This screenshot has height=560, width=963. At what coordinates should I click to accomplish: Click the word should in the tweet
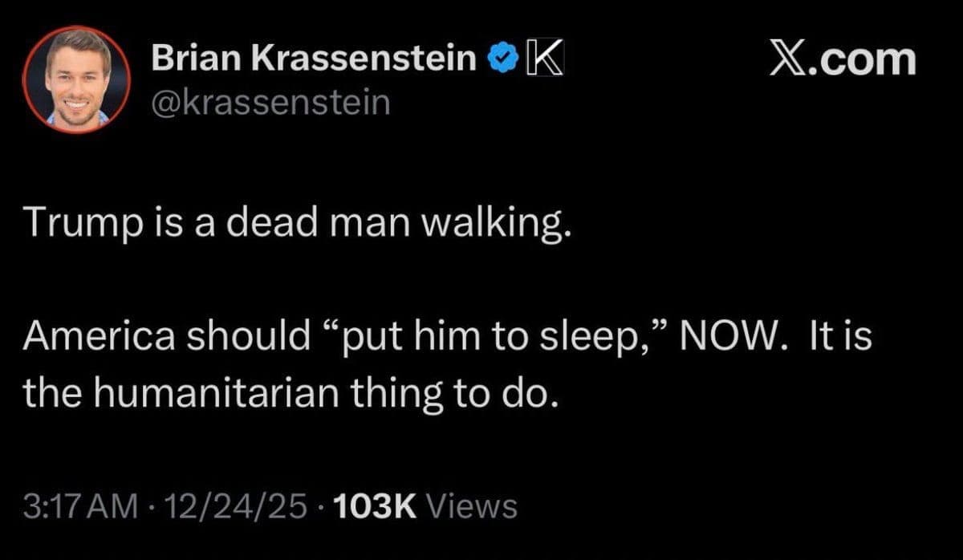tap(247, 337)
